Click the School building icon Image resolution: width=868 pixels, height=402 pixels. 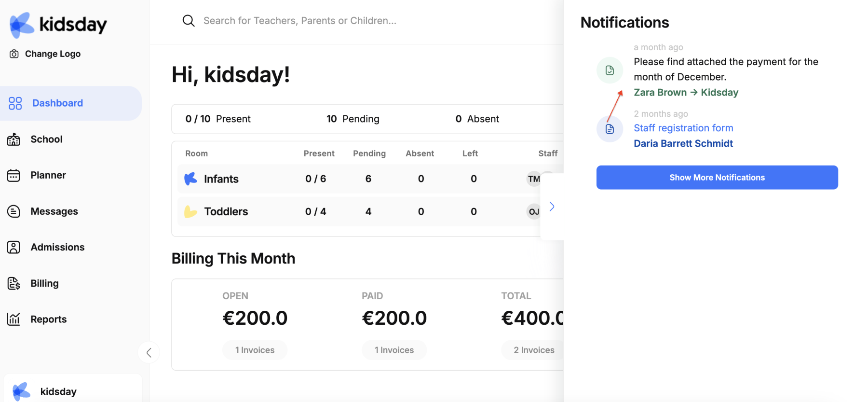point(14,139)
